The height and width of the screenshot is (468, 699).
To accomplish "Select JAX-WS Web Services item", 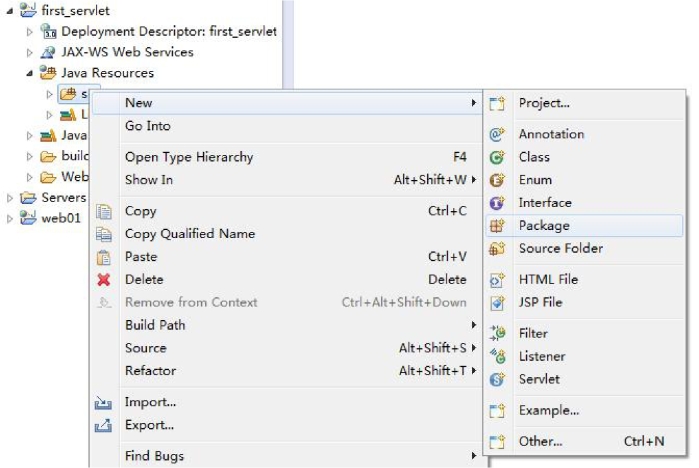I will click(x=127, y=52).
